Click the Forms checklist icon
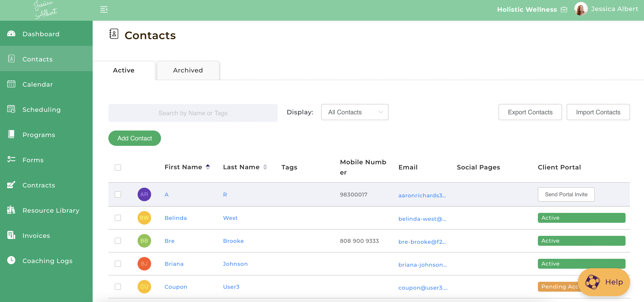Viewport: 644px width, 302px height. pyautogui.click(x=11, y=160)
